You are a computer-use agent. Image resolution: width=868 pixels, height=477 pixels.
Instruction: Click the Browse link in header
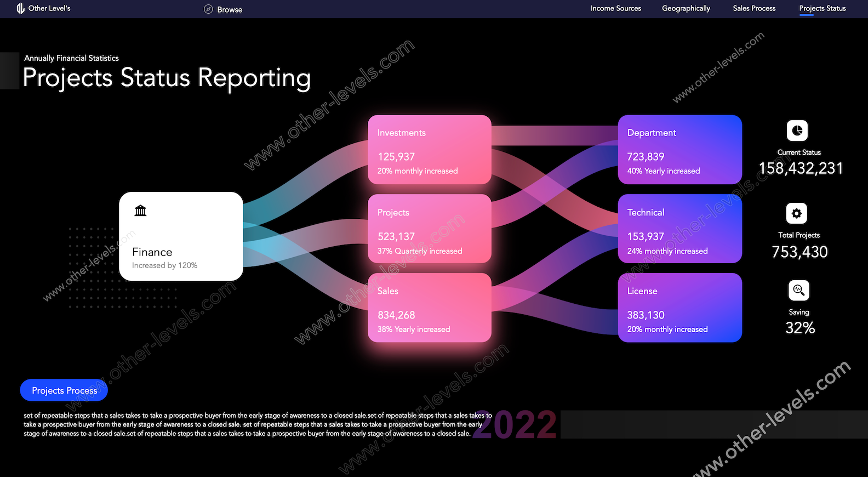(x=230, y=9)
